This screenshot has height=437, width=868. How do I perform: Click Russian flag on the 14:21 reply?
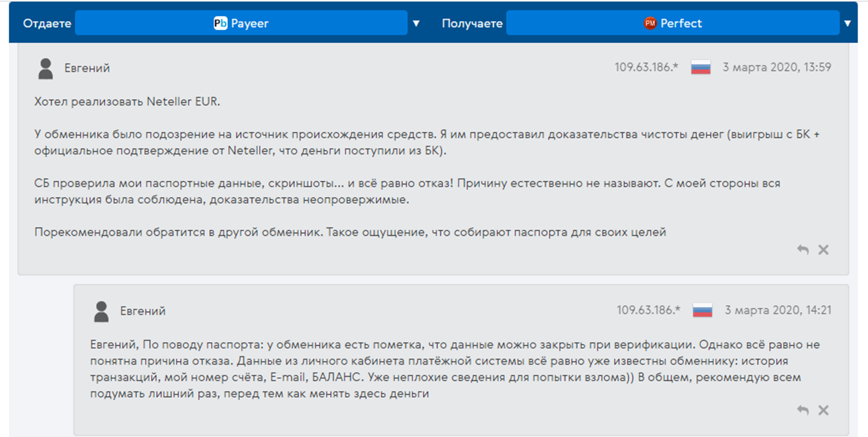coord(702,310)
